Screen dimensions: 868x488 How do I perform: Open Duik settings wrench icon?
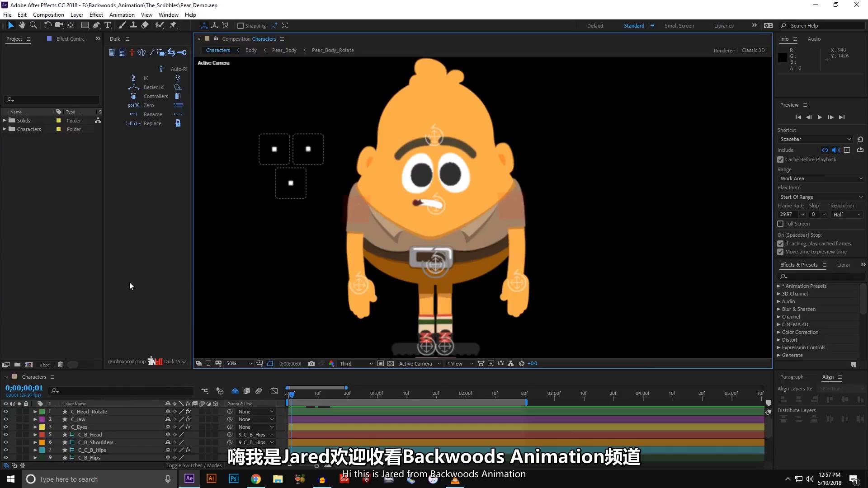point(182,53)
